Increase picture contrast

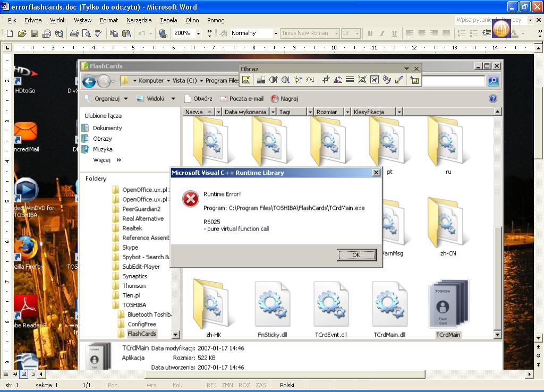(x=274, y=80)
